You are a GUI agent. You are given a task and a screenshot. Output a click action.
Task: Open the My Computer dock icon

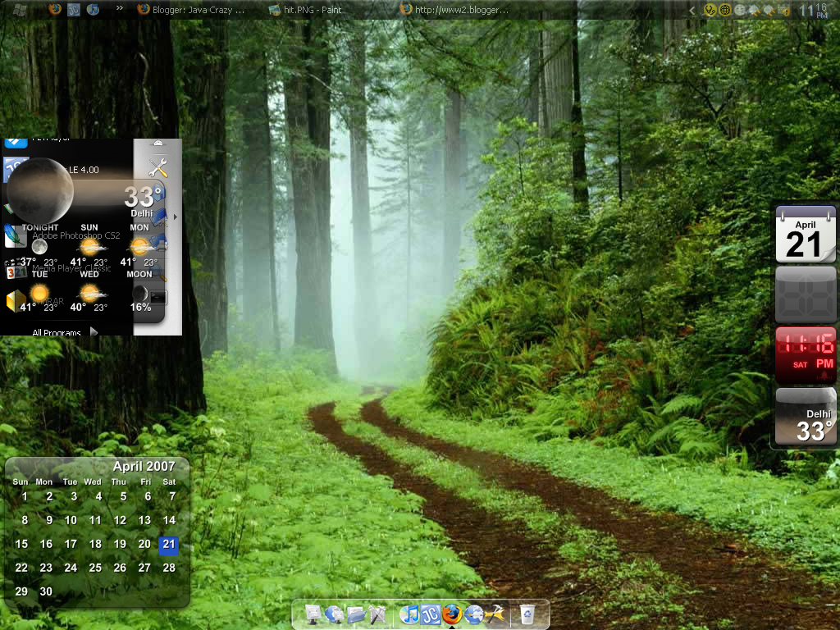click(x=313, y=614)
